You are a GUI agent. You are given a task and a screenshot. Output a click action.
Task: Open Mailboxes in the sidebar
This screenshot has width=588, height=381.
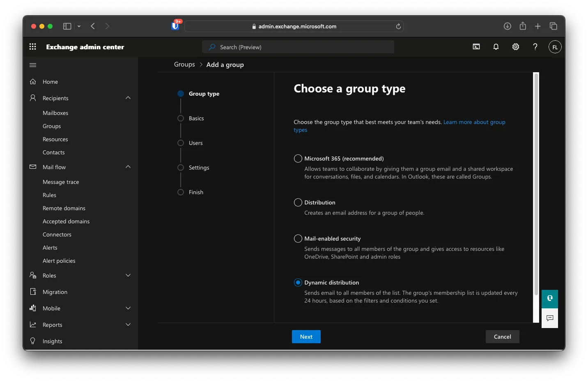tap(55, 113)
